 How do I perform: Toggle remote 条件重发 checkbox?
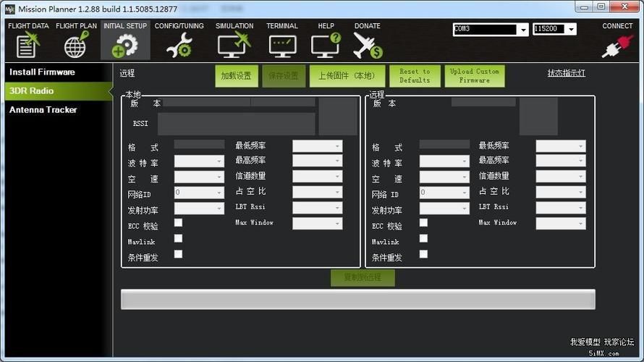click(x=423, y=254)
